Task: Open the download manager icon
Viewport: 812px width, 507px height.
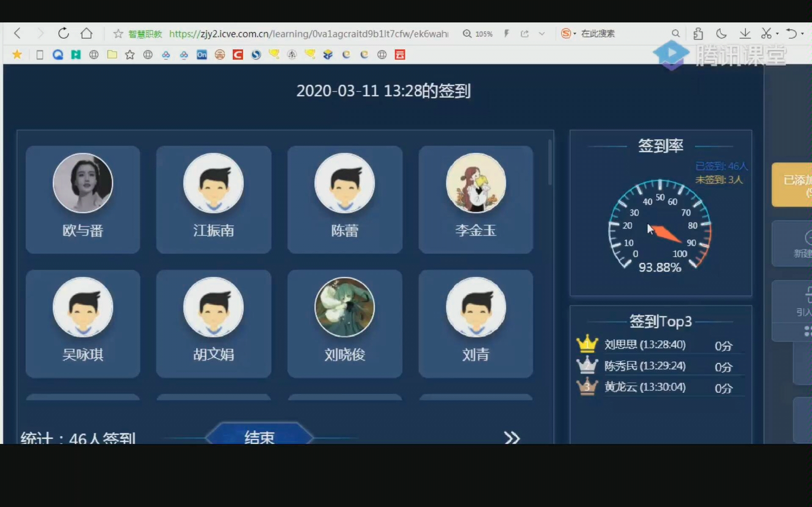Action: click(x=745, y=33)
